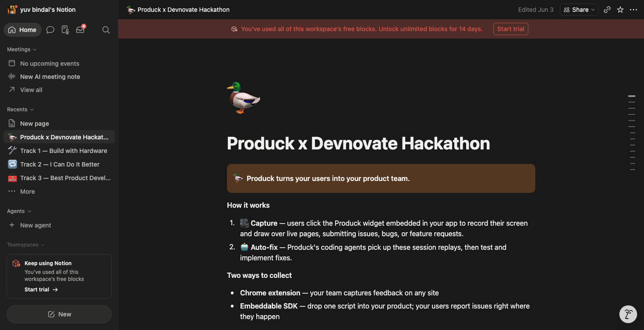Collapse the Recents section
This screenshot has width=644, height=330.
click(21, 110)
